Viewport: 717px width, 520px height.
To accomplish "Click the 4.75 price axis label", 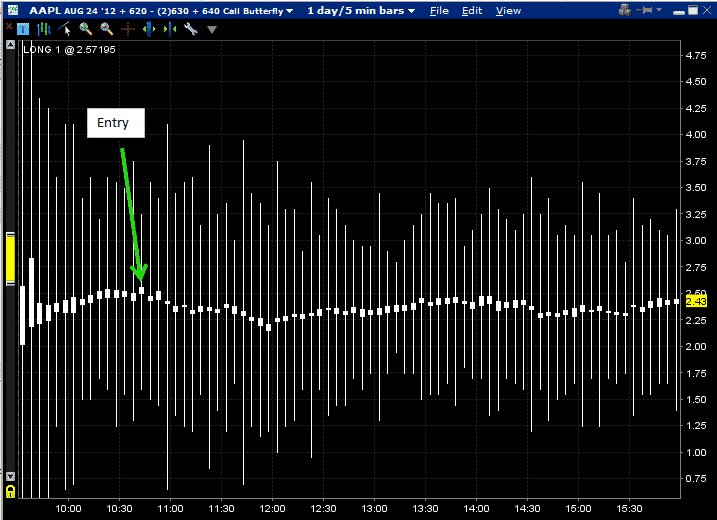I will point(696,55).
